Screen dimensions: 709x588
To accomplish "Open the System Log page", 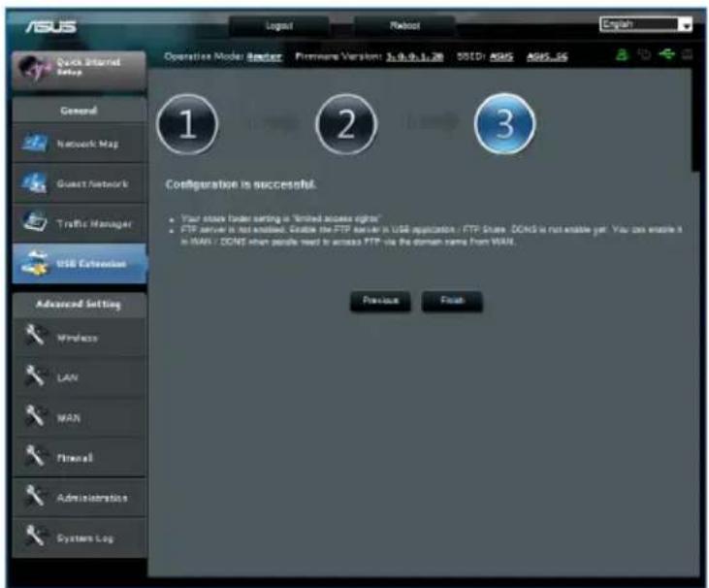I will click(80, 538).
